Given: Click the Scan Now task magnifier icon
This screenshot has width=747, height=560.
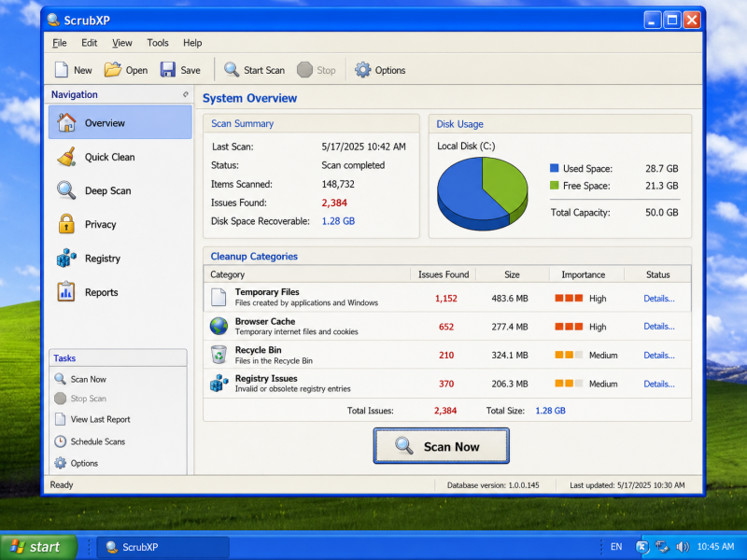Looking at the screenshot, I should [x=60, y=379].
